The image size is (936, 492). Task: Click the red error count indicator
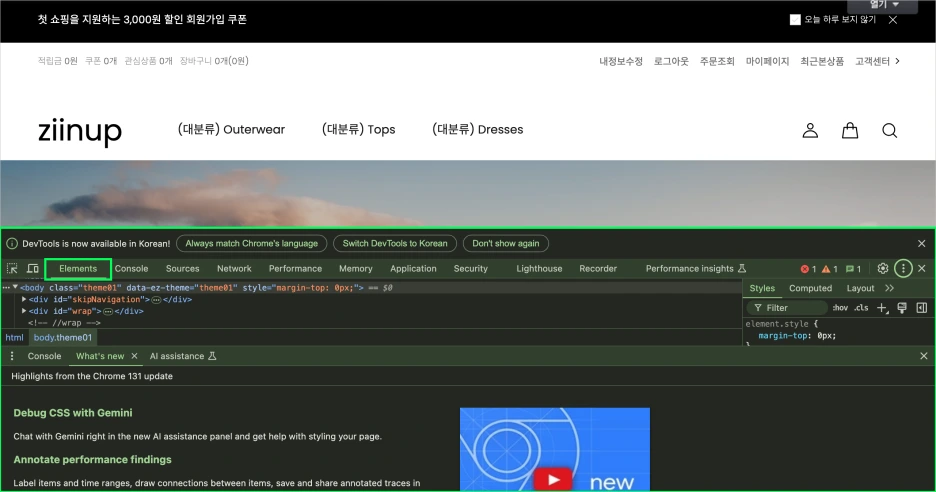point(808,269)
